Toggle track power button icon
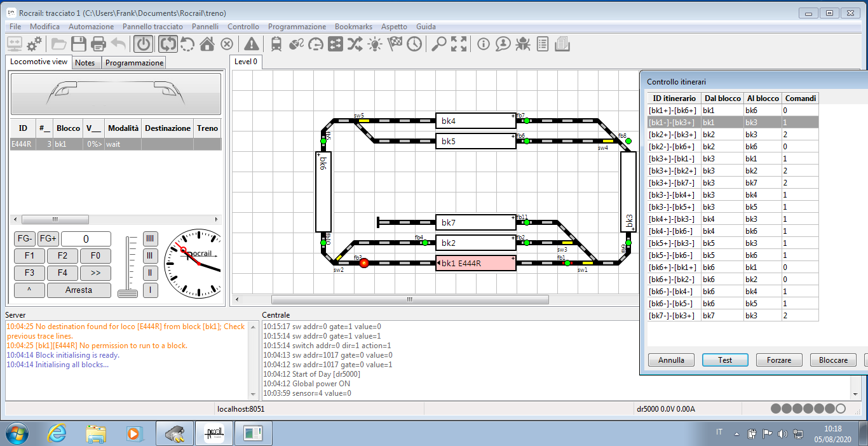Image resolution: width=868 pixels, height=446 pixels. (x=144, y=44)
